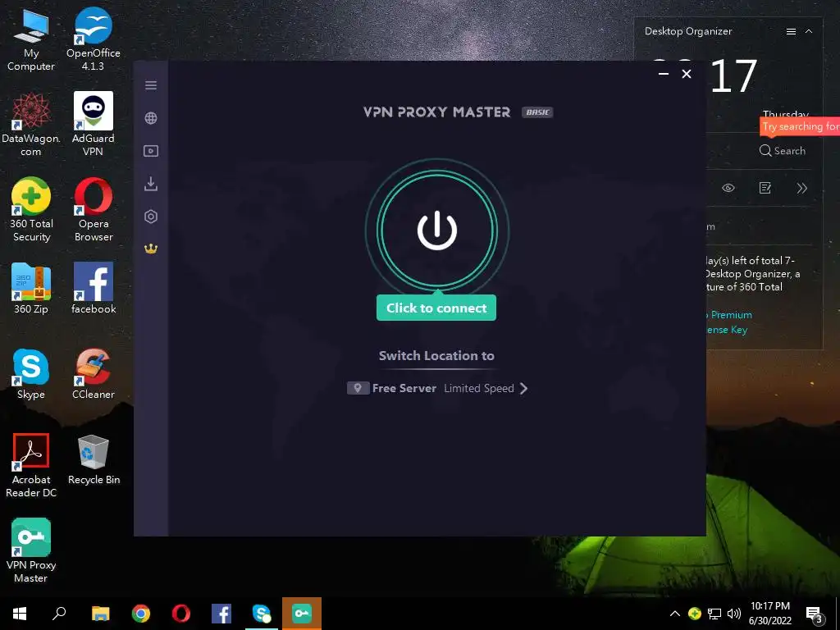Screen dimensions: 840x630
Task: Select Recycle Bin desktop icon
Action: [94, 460]
